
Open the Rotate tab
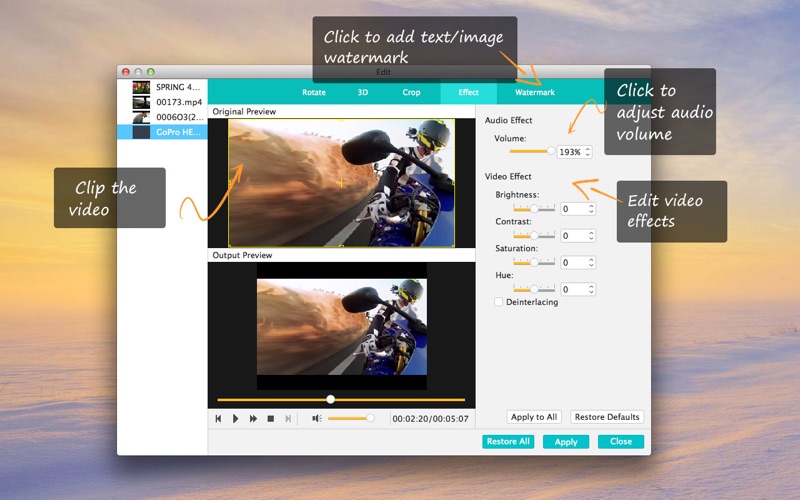pos(314,92)
